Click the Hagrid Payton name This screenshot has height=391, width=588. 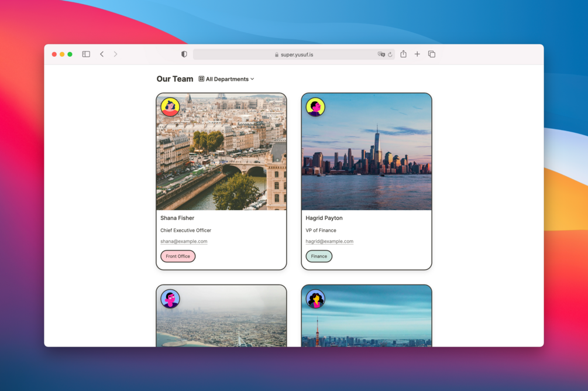(324, 218)
